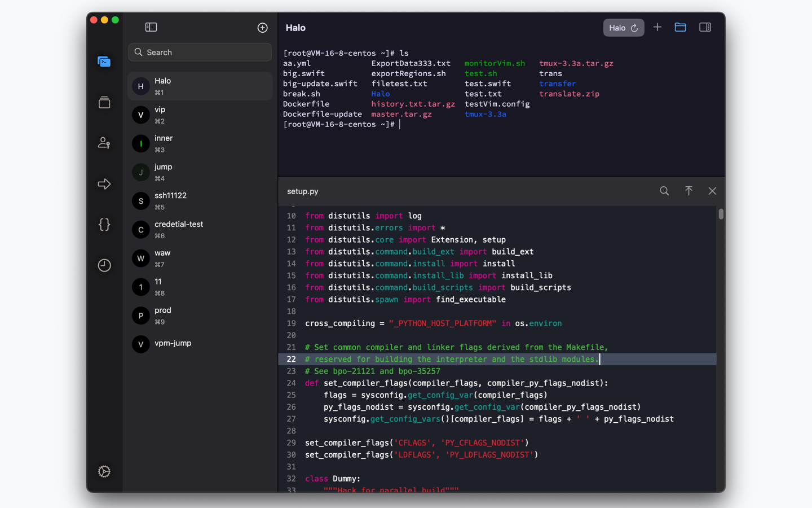Click the transfer directory in terminal output
Image resolution: width=812 pixels, height=508 pixels.
pos(557,84)
